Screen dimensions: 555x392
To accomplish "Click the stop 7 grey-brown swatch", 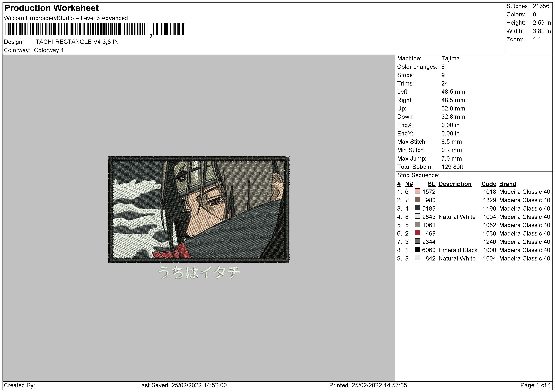I will click(417, 241).
